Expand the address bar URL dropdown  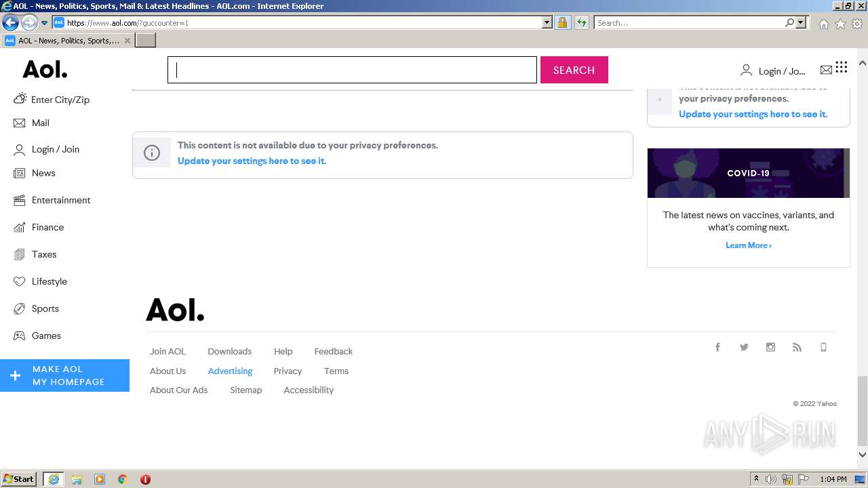(x=547, y=22)
